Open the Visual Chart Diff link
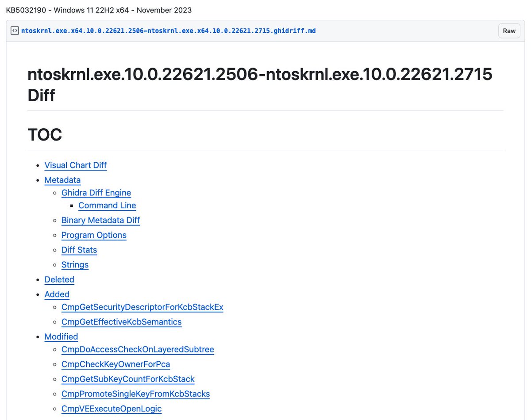 (x=76, y=165)
